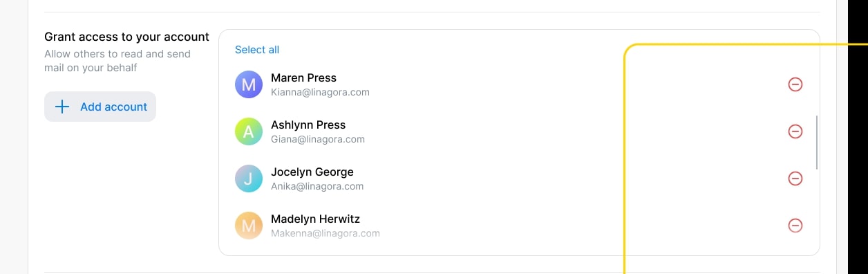Remove Ashlynn Press using red minus icon
Image resolution: width=868 pixels, height=274 pixels.
(795, 131)
